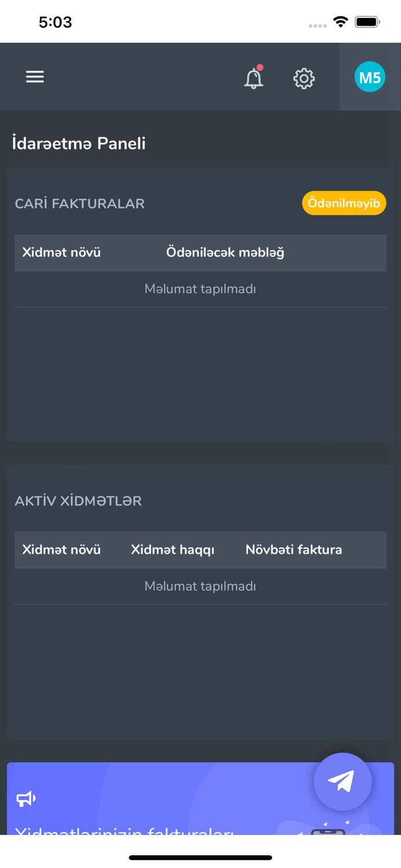Select the Ödənilməyib status badge

click(x=344, y=203)
